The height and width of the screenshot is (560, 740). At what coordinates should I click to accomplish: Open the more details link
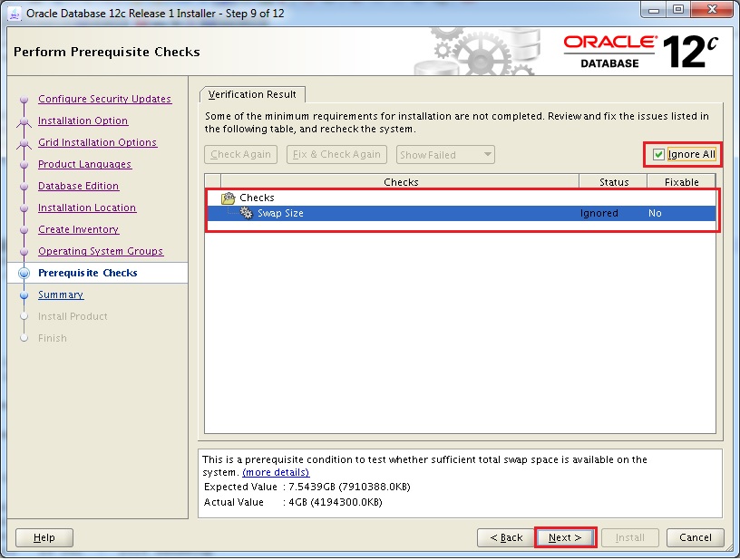(x=276, y=472)
